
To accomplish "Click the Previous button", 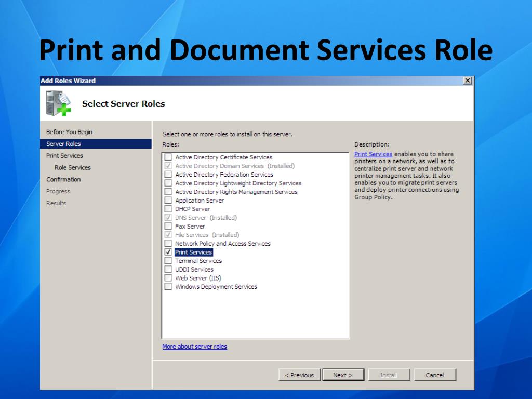I will [299, 375].
